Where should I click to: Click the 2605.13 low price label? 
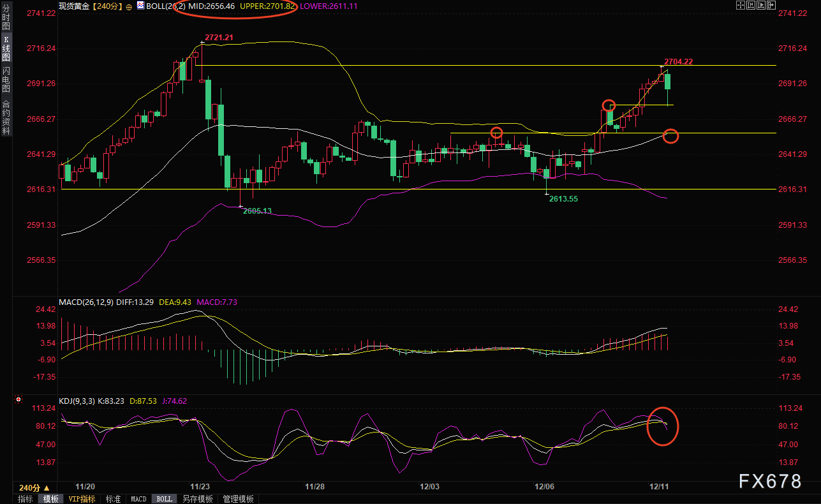[x=258, y=211]
